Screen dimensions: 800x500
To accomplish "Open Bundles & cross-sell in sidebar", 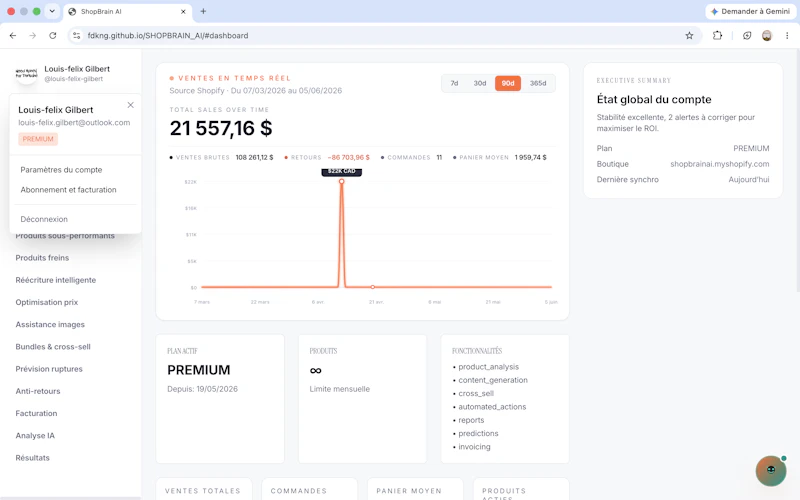I will pyautogui.click(x=53, y=347).
